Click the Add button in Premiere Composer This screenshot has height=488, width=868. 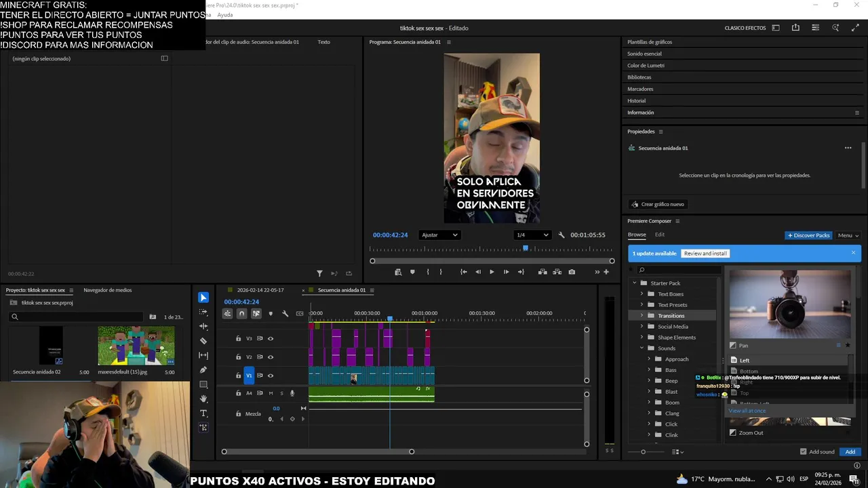tap(850, 451)
